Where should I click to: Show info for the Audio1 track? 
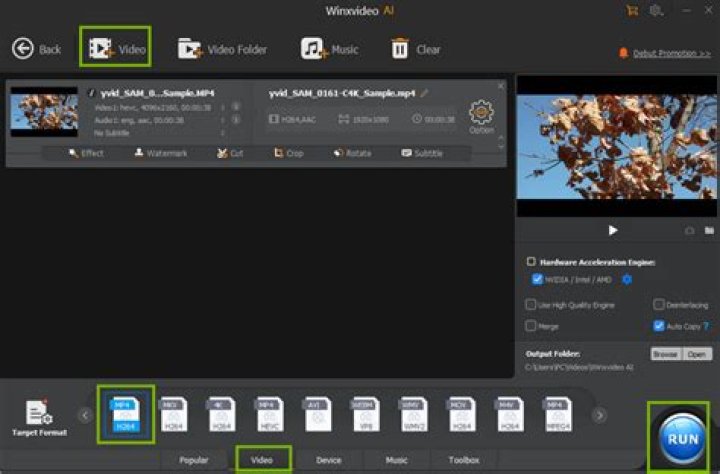click(x=236, y=119)
